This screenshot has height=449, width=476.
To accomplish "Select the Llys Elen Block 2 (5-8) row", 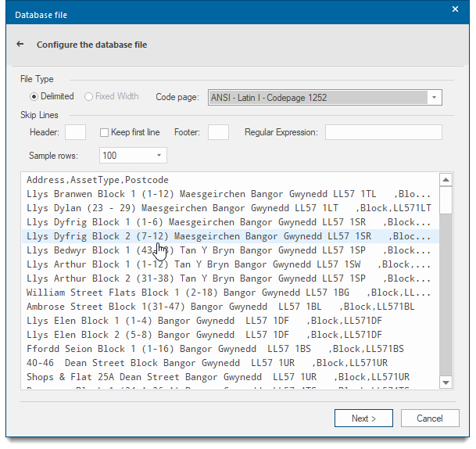I will 231,335.
